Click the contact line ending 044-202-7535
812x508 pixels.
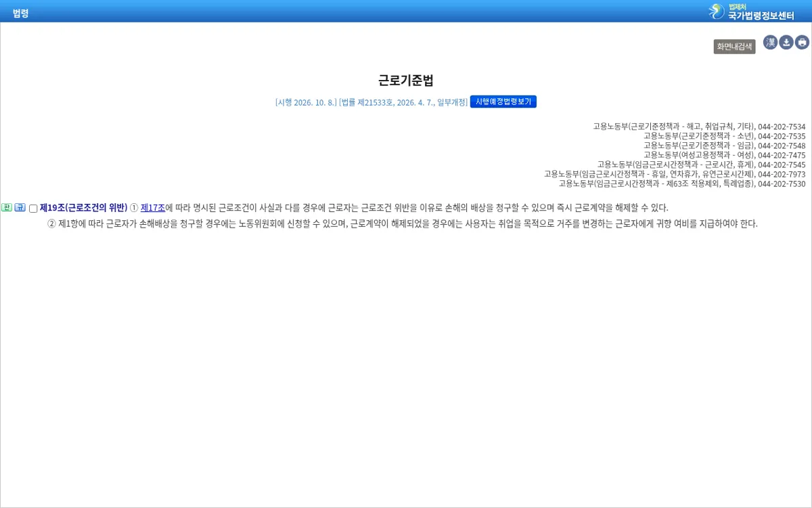(x=724, y=136)
